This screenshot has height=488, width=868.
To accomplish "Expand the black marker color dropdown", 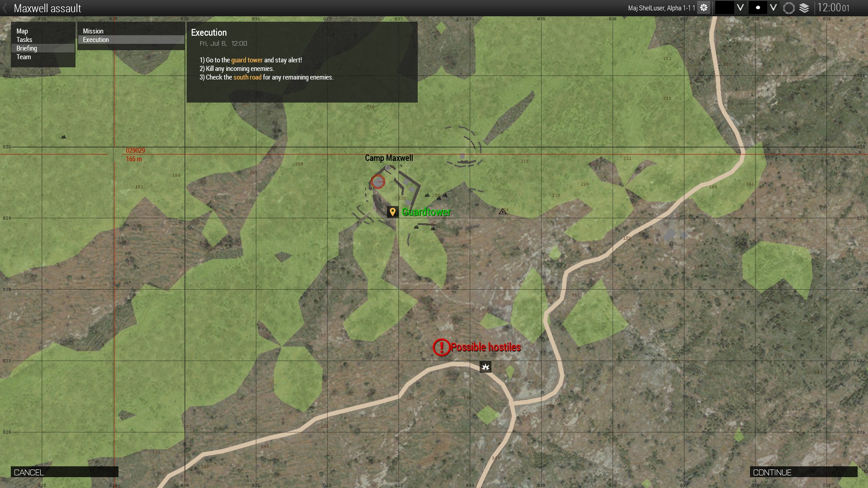I will tap(740, 8).
